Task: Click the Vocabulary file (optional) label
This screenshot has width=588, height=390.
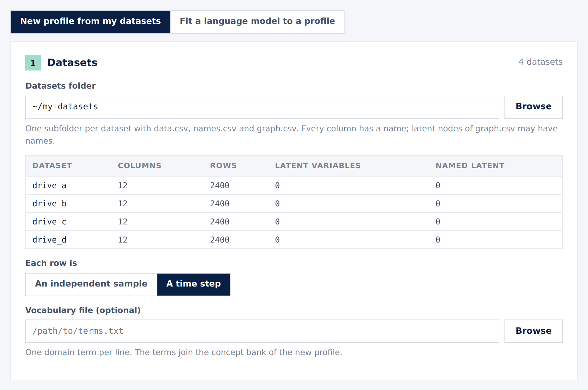Action: tap(83, 310)
